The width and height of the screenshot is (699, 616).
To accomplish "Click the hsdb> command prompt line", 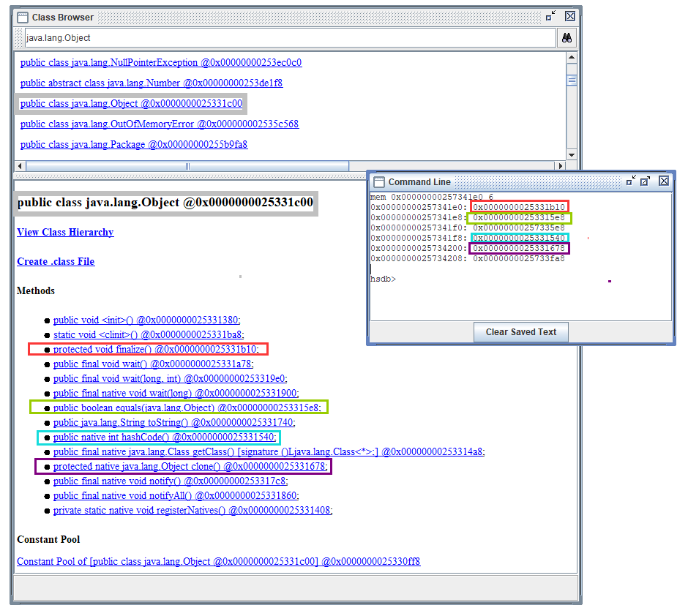I will (383, 279).
